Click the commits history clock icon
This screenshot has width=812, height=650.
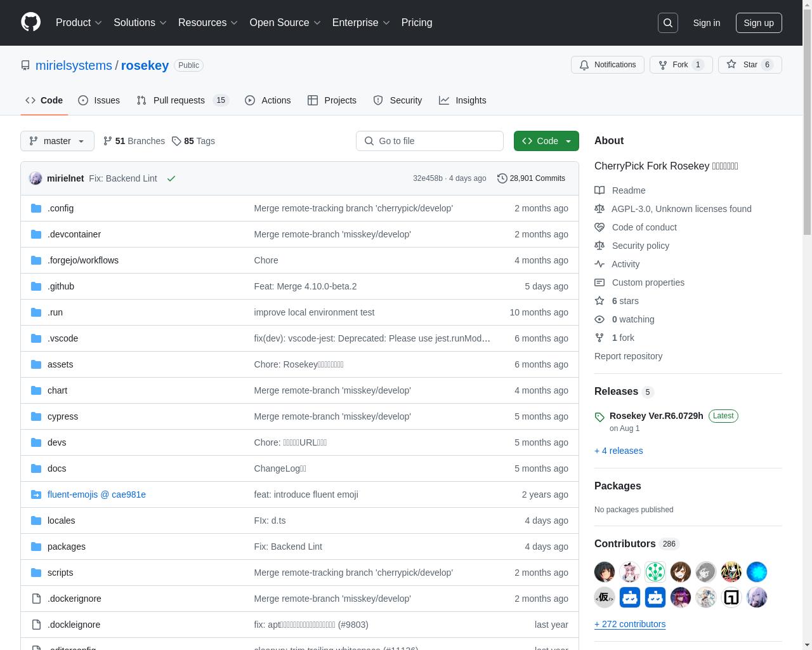pos(502,178)
